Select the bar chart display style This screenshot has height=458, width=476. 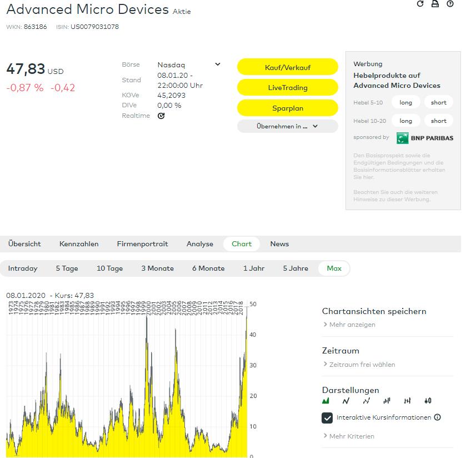pos(386,401)
